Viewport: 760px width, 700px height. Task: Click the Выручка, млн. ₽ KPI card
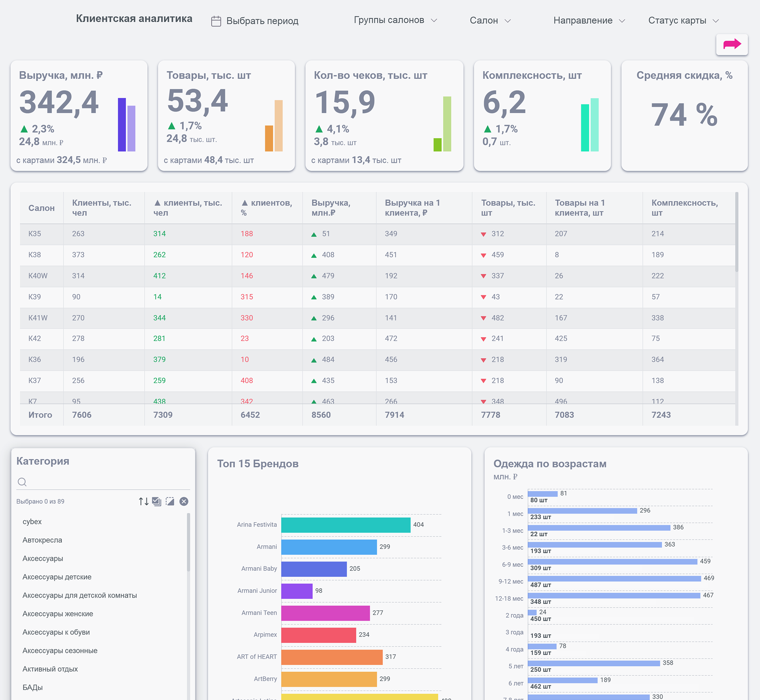79,116
